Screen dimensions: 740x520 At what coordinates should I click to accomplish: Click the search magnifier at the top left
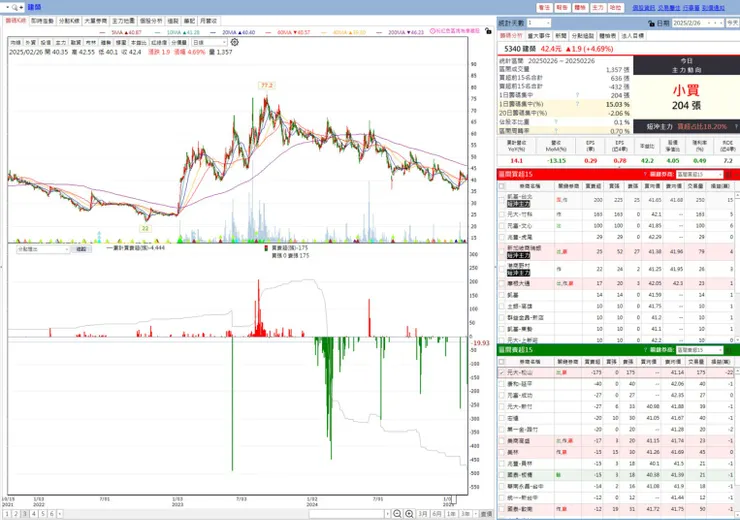tap(15, 7)
